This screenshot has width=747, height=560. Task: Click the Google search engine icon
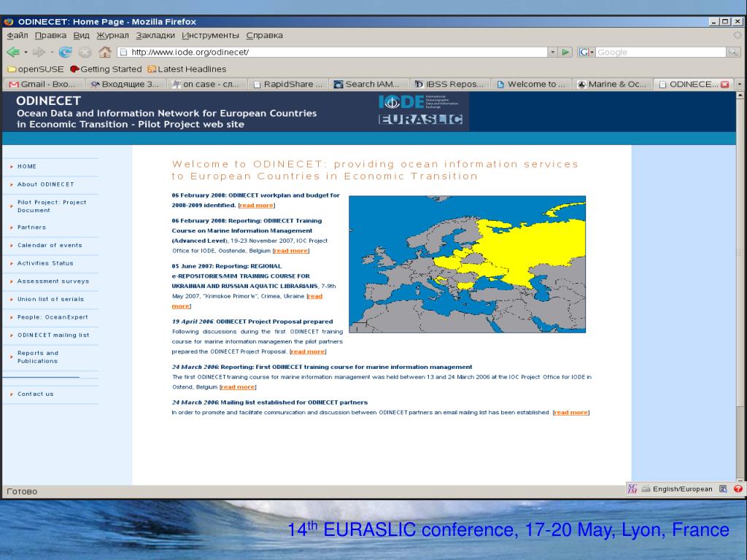click(x=584, y=52)
